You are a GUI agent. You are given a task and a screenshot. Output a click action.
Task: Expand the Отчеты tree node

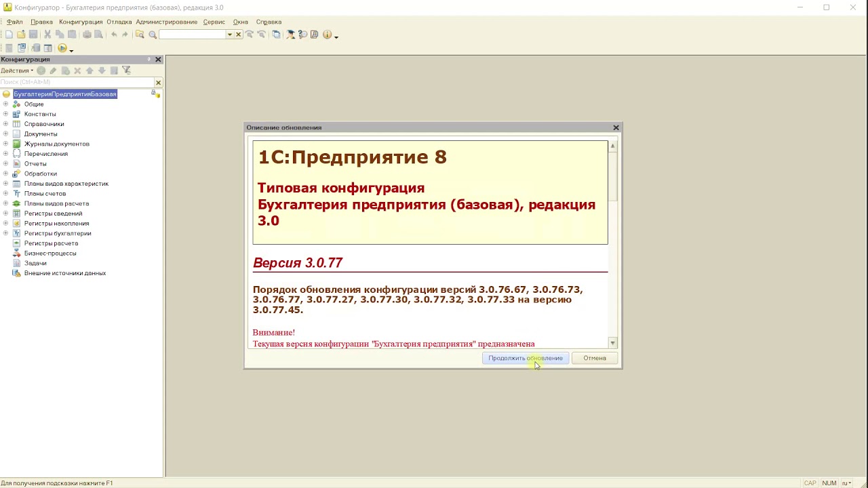click(5, 163)
